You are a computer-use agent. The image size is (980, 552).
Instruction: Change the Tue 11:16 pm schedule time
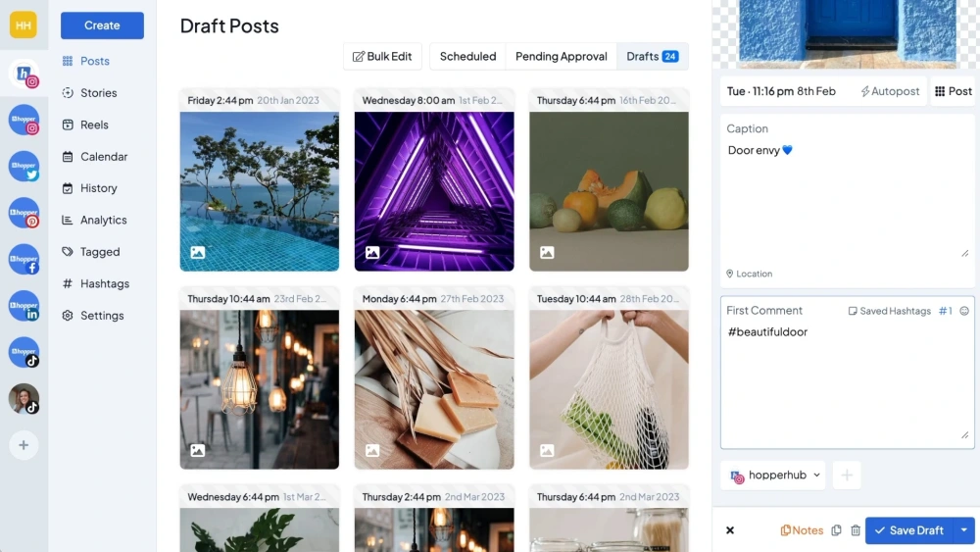781,91
